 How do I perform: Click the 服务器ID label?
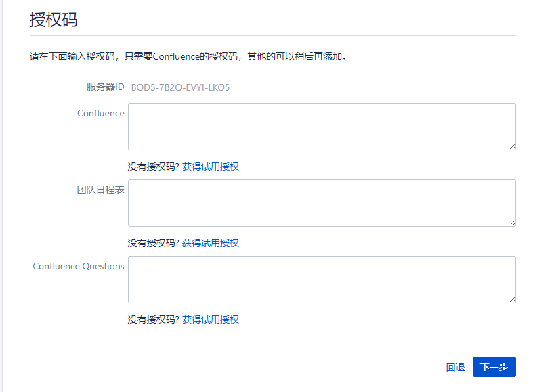point(106,87)
